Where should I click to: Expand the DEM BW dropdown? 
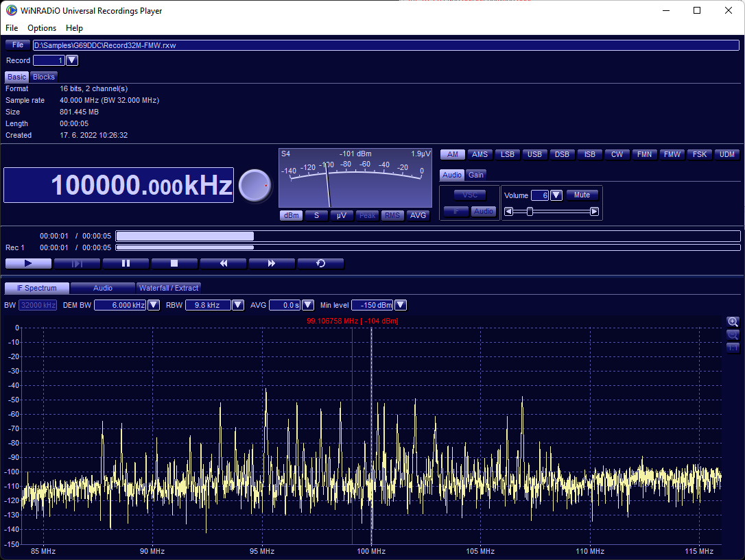(x=154, y=305)
